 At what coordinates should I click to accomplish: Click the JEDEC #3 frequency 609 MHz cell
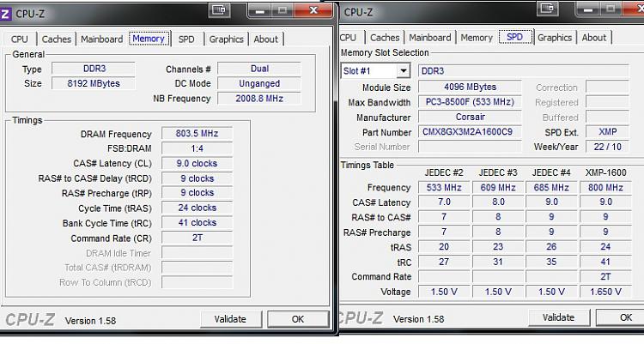[498, 188]
